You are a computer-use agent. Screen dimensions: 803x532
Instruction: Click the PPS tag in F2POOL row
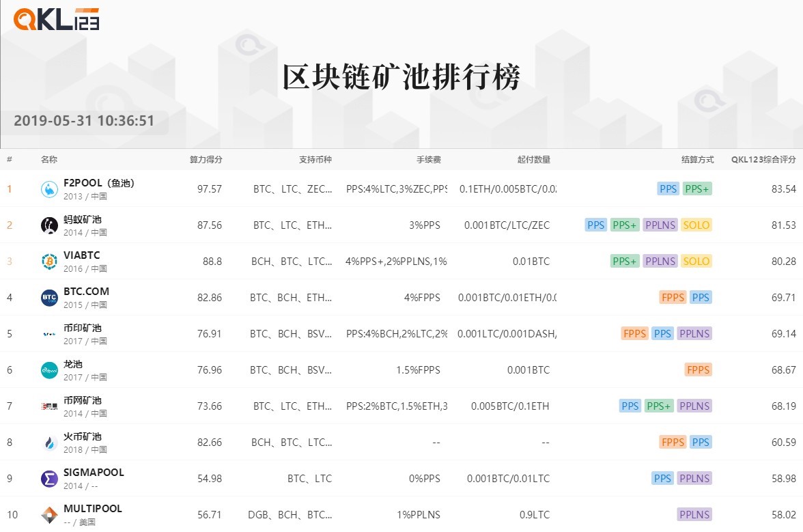tap(668, 189)
